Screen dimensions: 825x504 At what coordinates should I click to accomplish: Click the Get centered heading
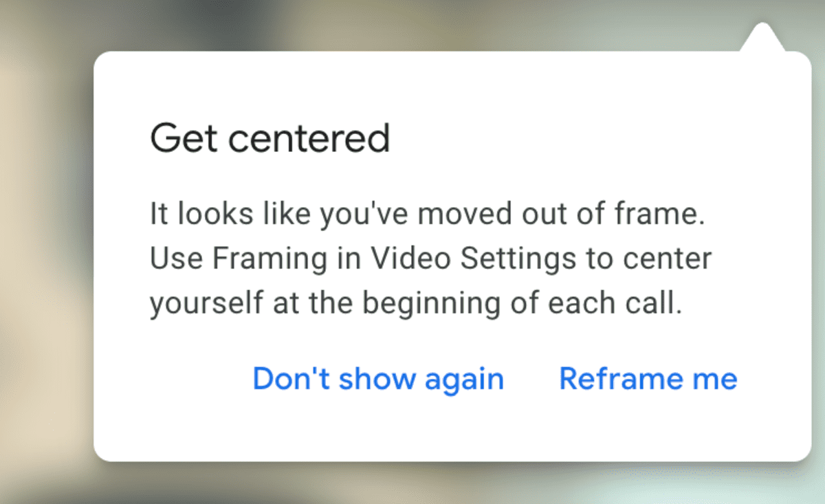point(270,138)
